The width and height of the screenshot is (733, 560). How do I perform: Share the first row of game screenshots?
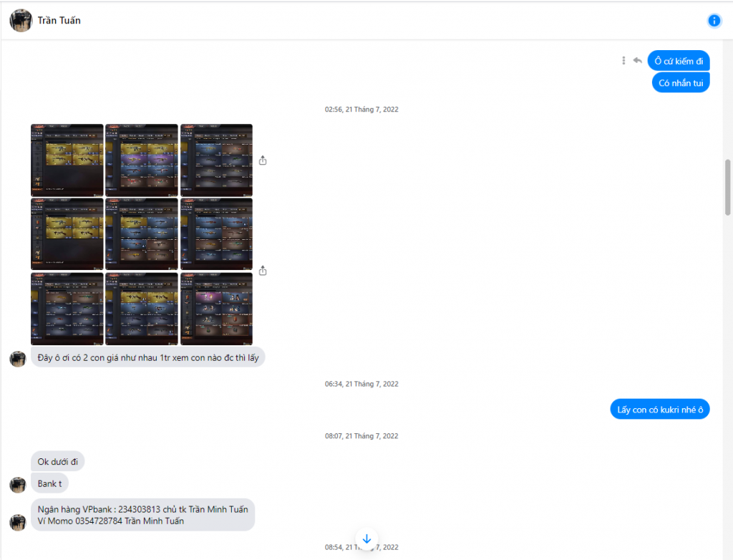coord(263,160)
